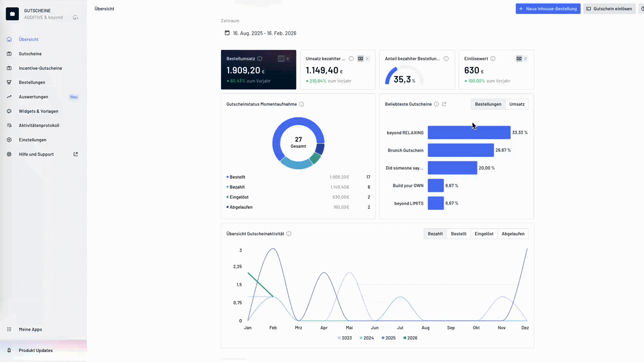Click the Neue Inhouse-Bestellung button
644x362 pixels.
click(x=548, y=9)
